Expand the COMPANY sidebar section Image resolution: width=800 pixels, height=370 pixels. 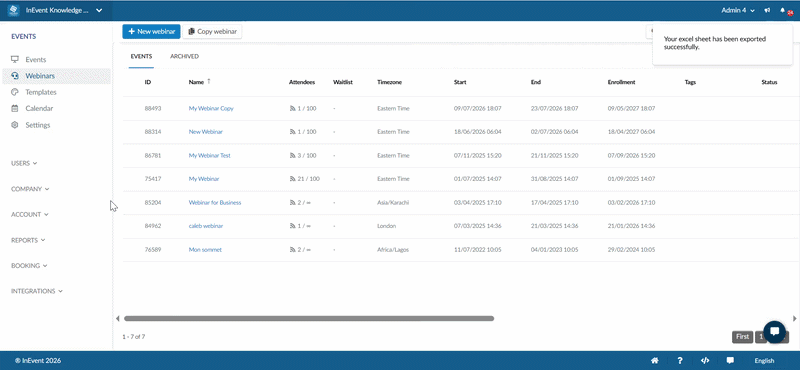(x=30, y=189)
